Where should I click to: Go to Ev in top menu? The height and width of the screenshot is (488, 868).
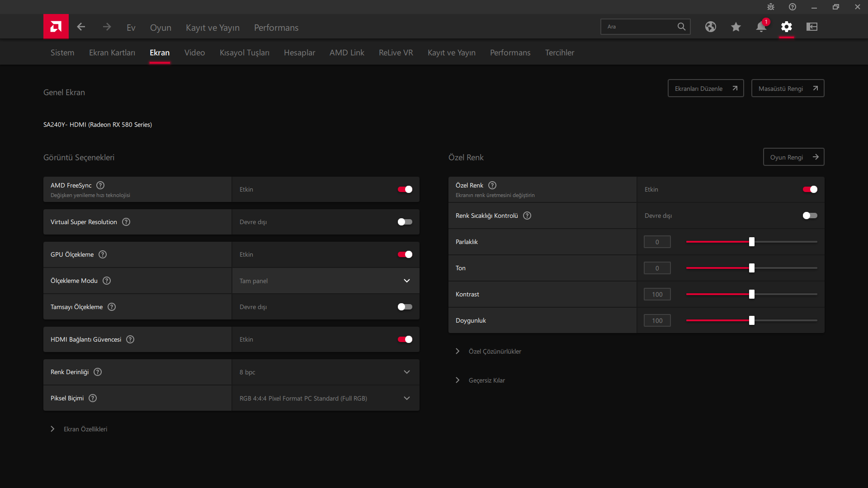coord(131,28)
